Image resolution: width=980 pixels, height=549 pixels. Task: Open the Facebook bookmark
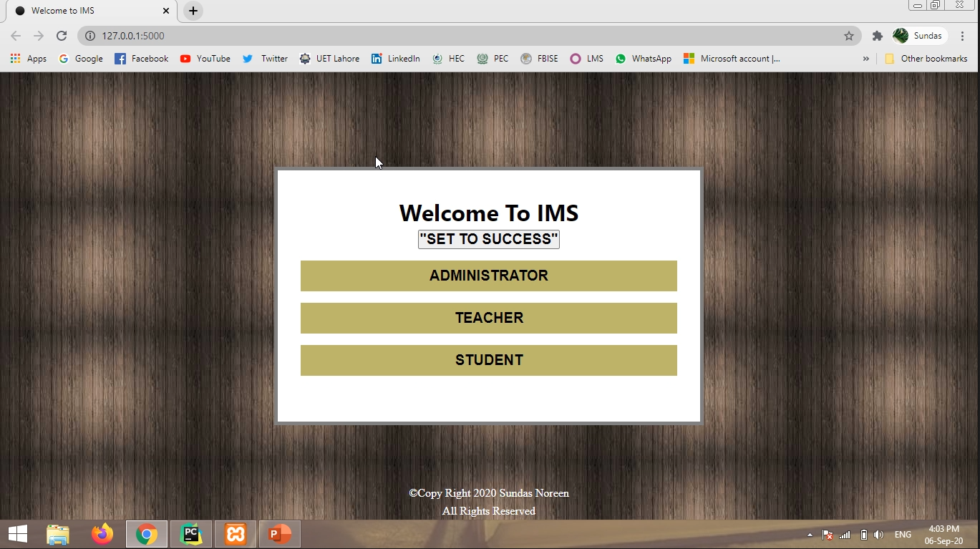142,59
